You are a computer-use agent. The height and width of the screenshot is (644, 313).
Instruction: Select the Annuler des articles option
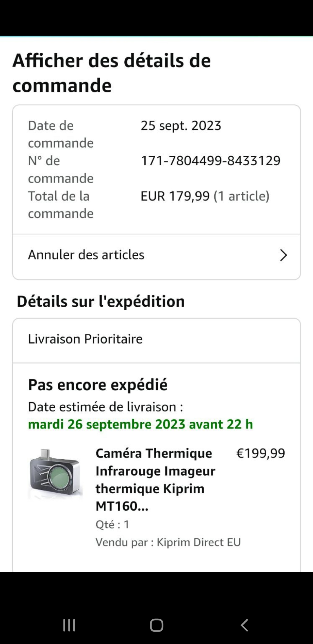point(86,255)
